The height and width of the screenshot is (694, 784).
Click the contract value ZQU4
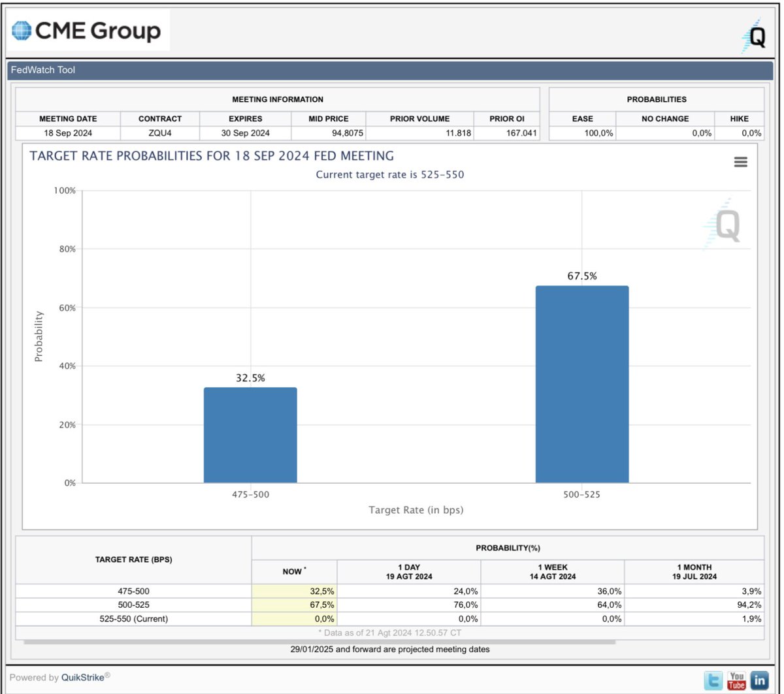tap(160, 133)
